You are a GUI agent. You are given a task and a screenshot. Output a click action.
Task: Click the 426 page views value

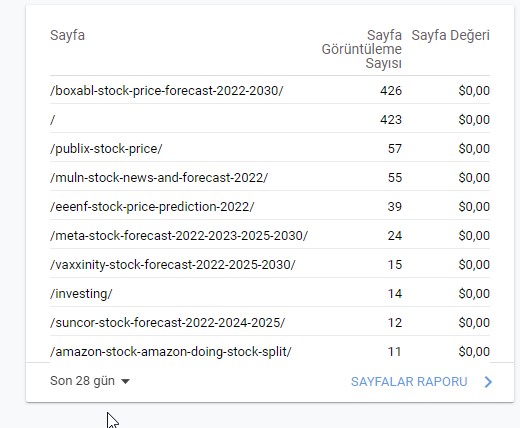[x=391, y=90]
